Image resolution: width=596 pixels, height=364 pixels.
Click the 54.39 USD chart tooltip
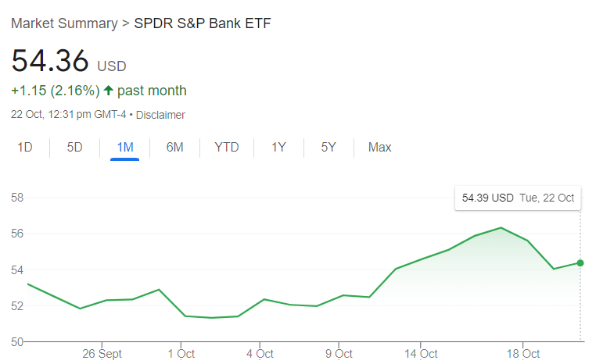[518, 198]
